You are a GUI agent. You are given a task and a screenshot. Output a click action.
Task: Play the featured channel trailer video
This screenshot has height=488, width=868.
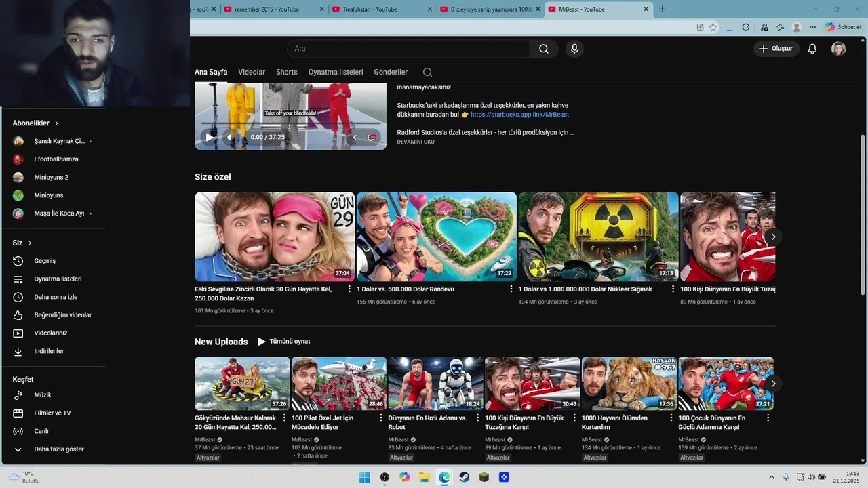coord(209,137)
